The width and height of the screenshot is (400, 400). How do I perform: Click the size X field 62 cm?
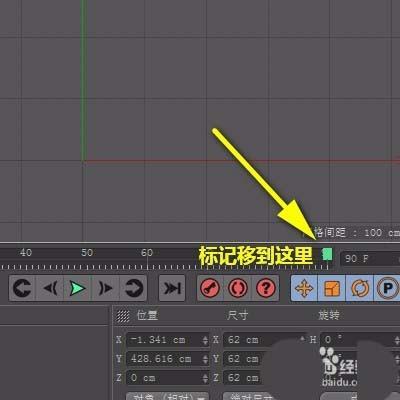coord(264,340)
